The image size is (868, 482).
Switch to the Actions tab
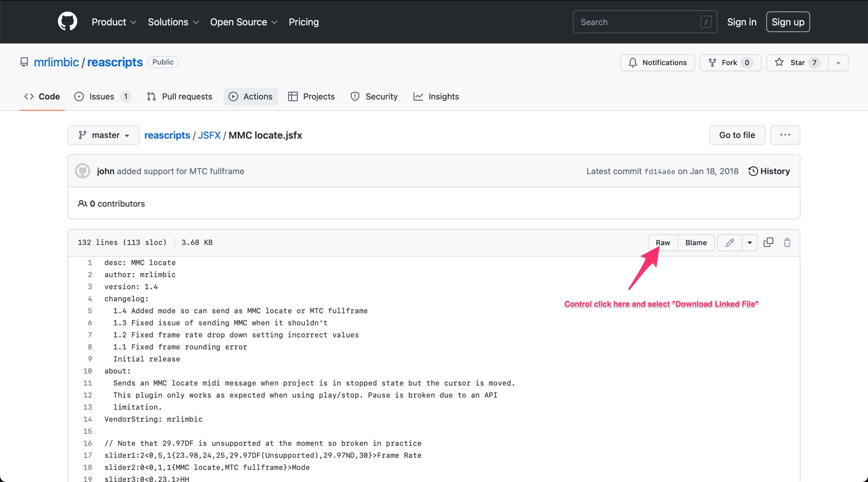coord(251,96)
